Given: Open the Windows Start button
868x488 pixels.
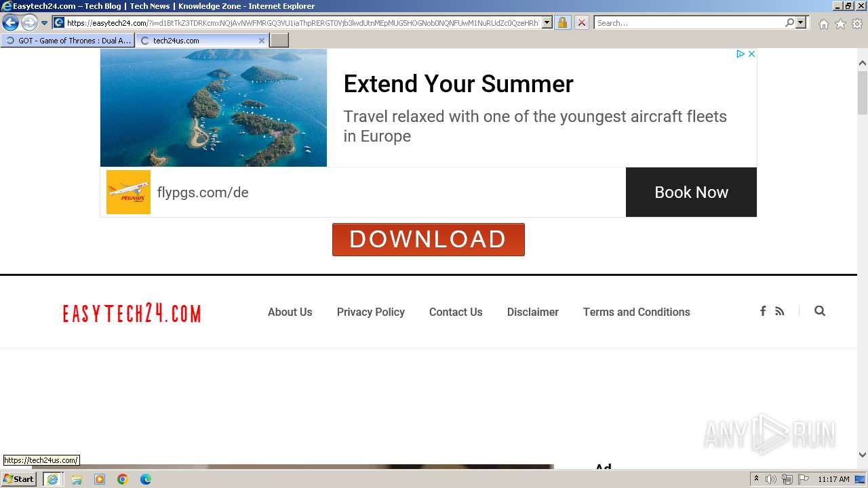Looking at the screenshot, I should tap(18, 479).
